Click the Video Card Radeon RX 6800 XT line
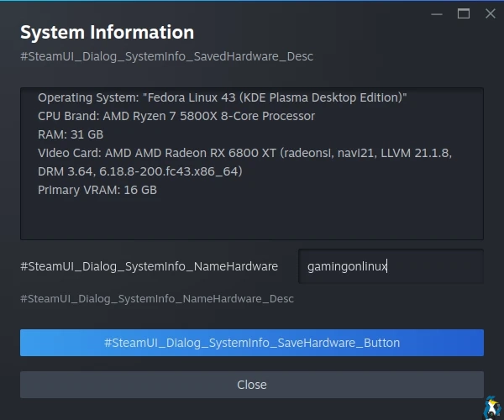 pos(244,153)
